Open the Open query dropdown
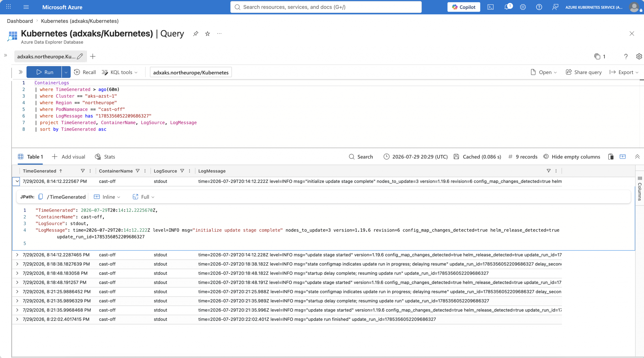Image resolution: width=644 pixels, height=358 pixels. (x=544, y=72)
